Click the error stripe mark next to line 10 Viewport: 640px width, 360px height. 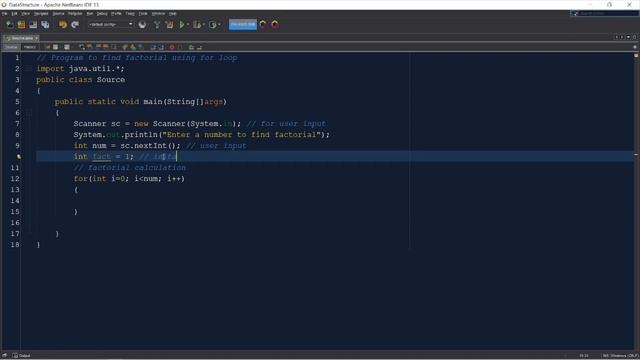(x=636, y=155)
